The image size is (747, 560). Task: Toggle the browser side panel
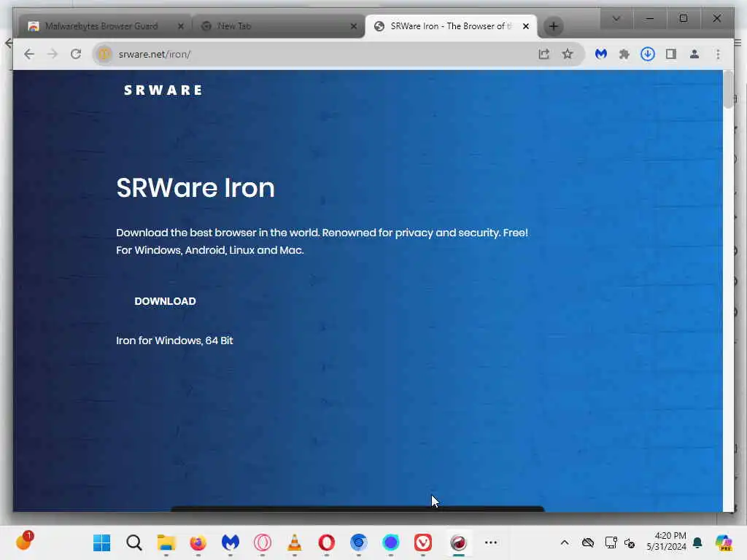(x=671, y=54)
